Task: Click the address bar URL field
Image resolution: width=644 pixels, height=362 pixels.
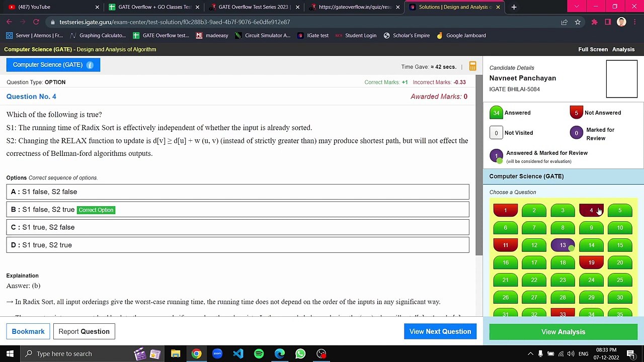Action: pos(302,22)
